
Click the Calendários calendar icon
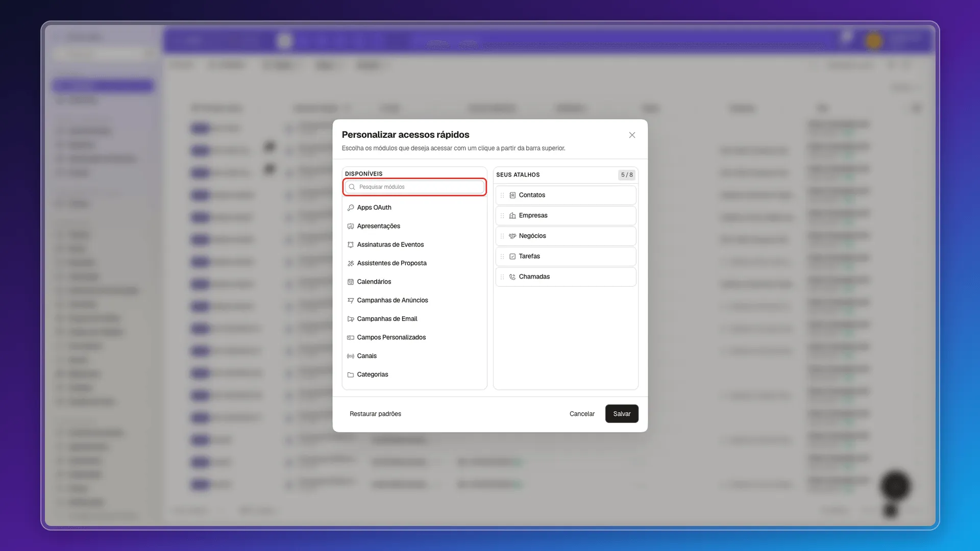(x=351, y=282)
